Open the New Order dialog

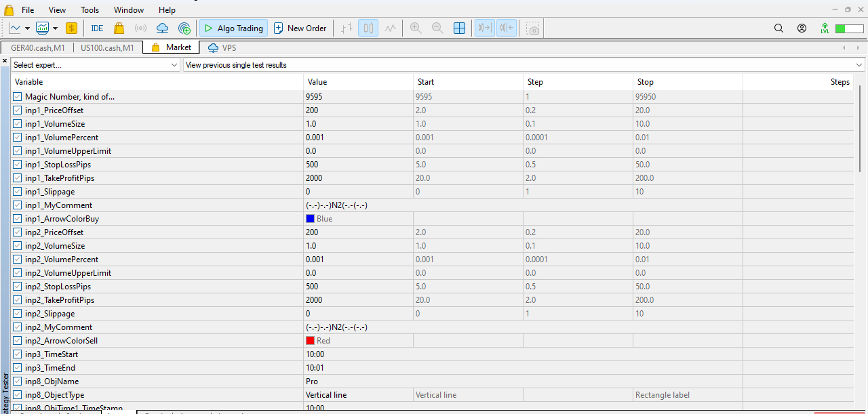300,28
